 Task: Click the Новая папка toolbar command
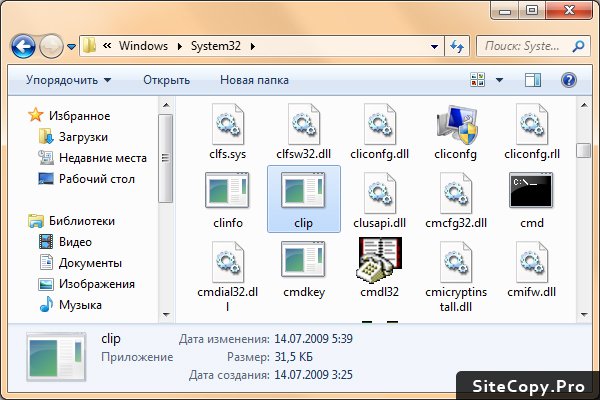point(254,80)
